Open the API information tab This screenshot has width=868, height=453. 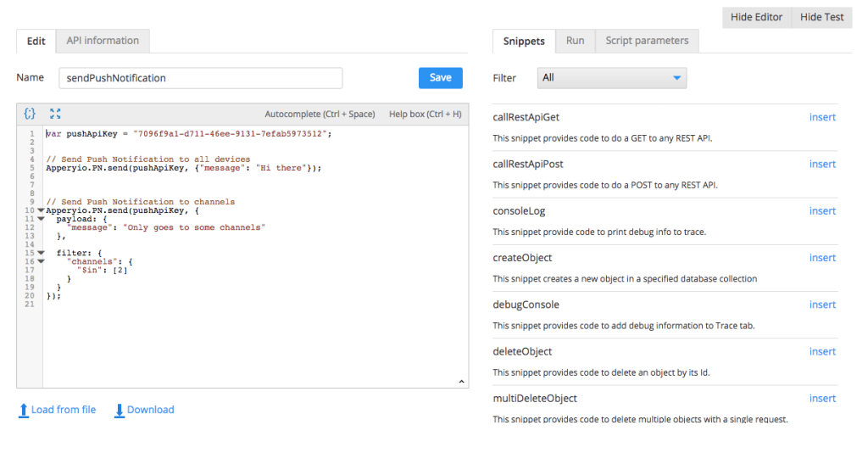103,41
